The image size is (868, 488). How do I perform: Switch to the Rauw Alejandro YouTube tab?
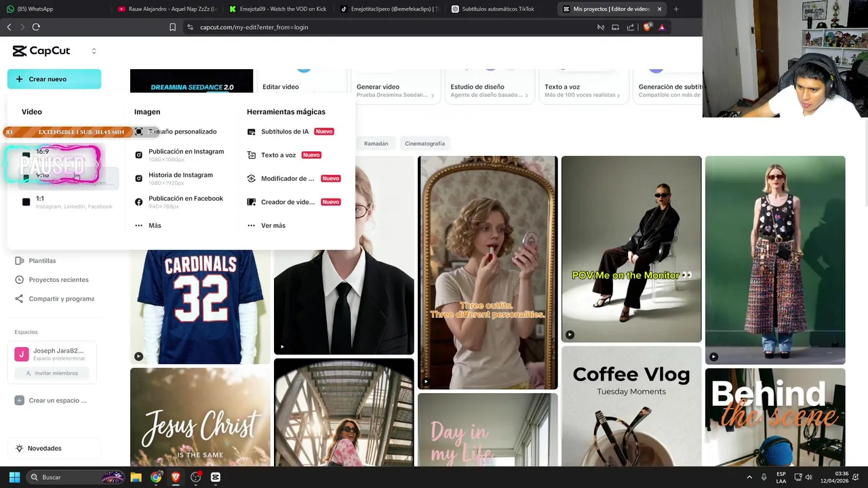(x=166, y=9)
